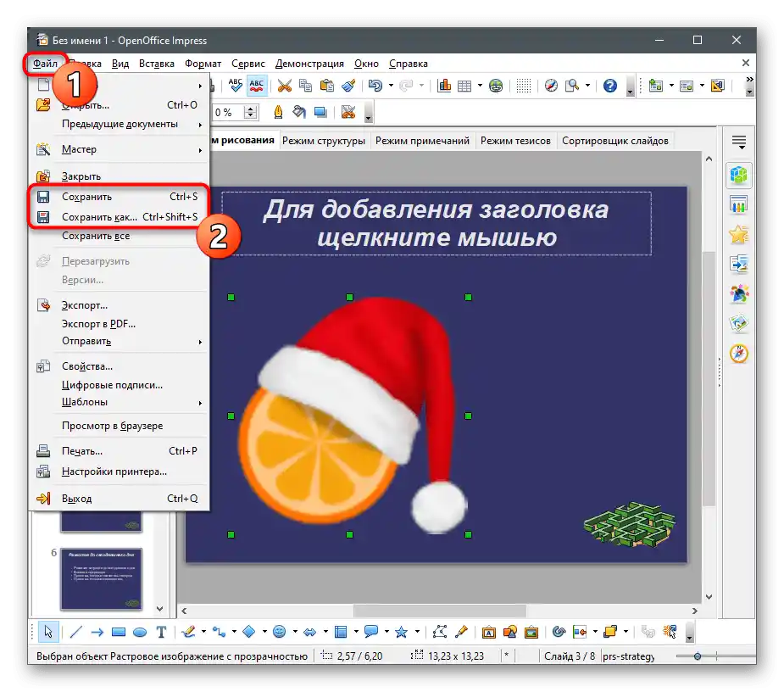784x692 pixels.
Task: Open the Insert Slide dropdown arrow
Action: pos(671,86)
